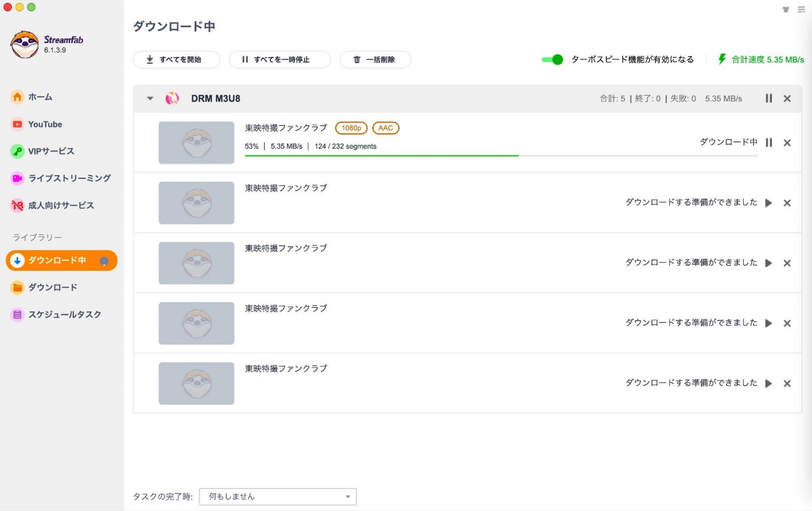Image resolution: width=812 pixels, height=511 pixels.
Task: Click the すべてを一時停止 button
Action: pyautogui.click(x=280, y=59)
